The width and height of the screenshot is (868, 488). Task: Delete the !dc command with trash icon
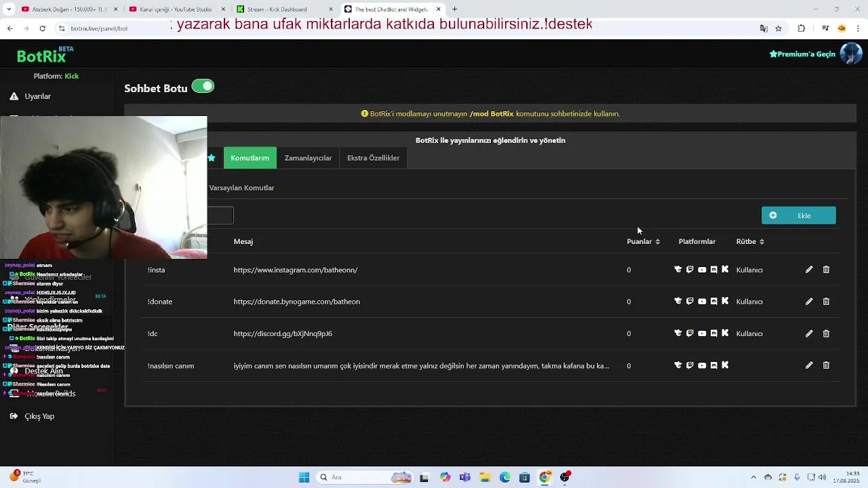pyautogui.click(x=826, y=333)
